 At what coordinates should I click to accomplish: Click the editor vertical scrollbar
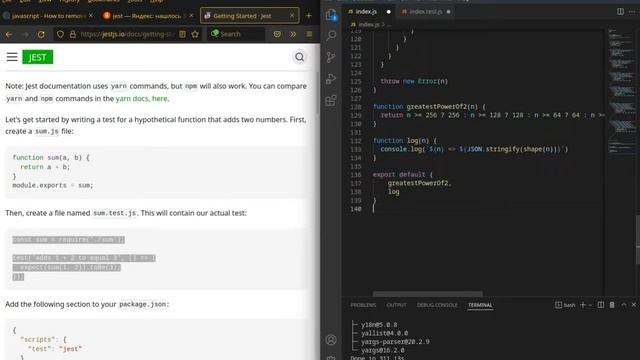coord(638,240)
